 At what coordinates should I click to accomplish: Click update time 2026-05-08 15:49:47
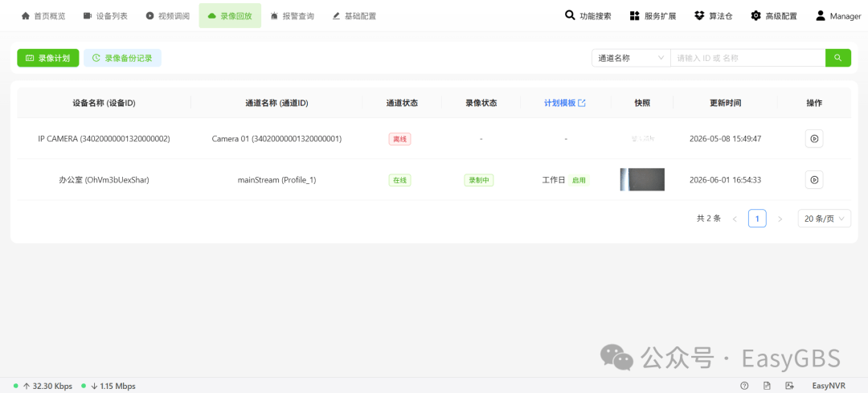pyautogui.click(x=725, y=139)
